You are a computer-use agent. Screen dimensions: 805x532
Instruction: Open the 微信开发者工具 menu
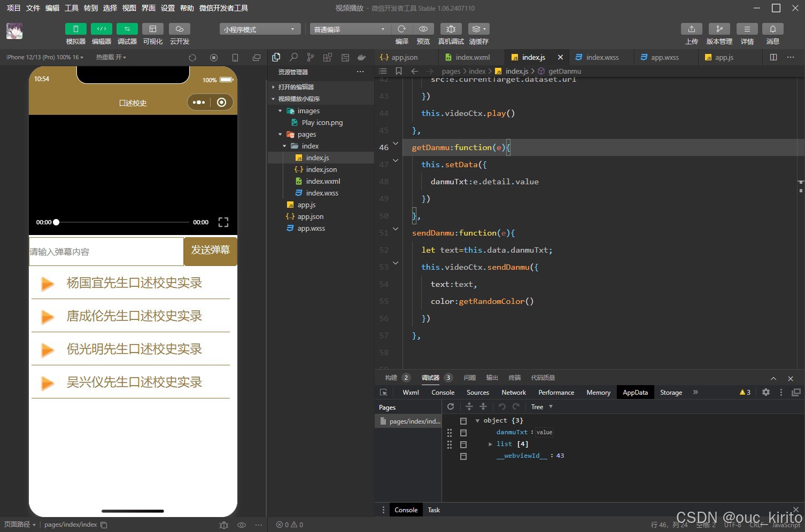point(223,8)
